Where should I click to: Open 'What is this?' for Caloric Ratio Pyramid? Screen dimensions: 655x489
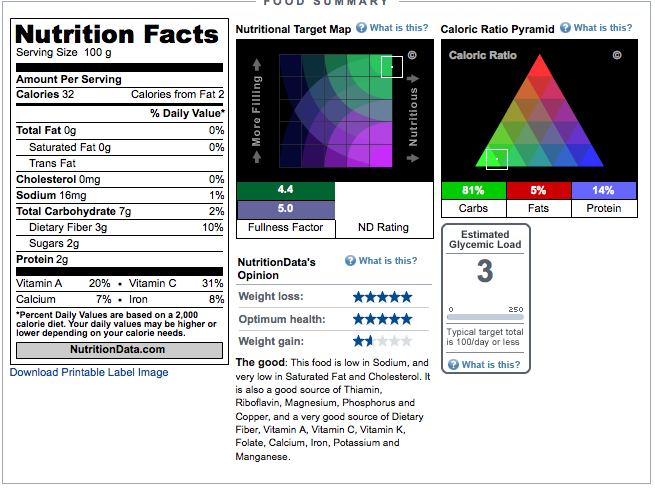603,28
